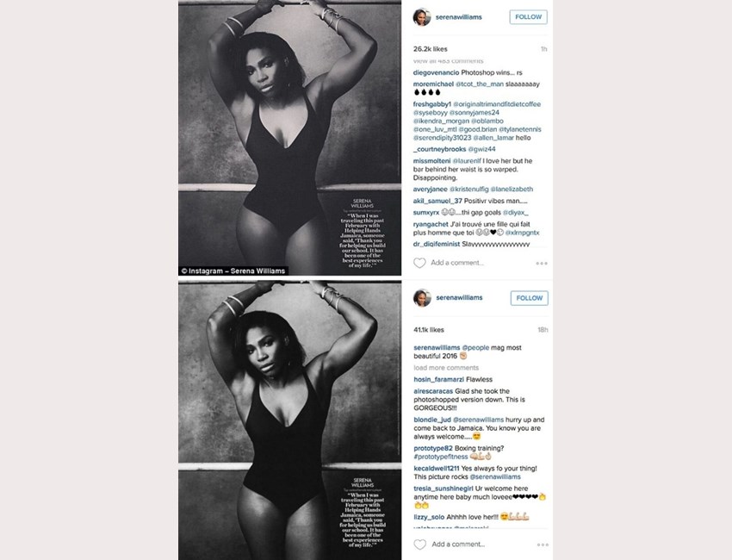Expand 'view all comments' in top post
732x560 pixels.
448,61
